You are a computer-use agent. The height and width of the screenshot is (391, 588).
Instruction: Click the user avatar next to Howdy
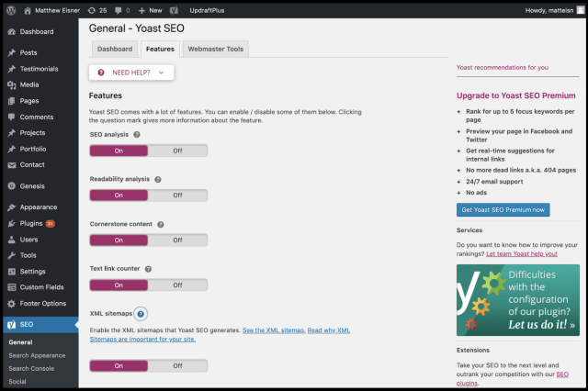coord(581,10)
